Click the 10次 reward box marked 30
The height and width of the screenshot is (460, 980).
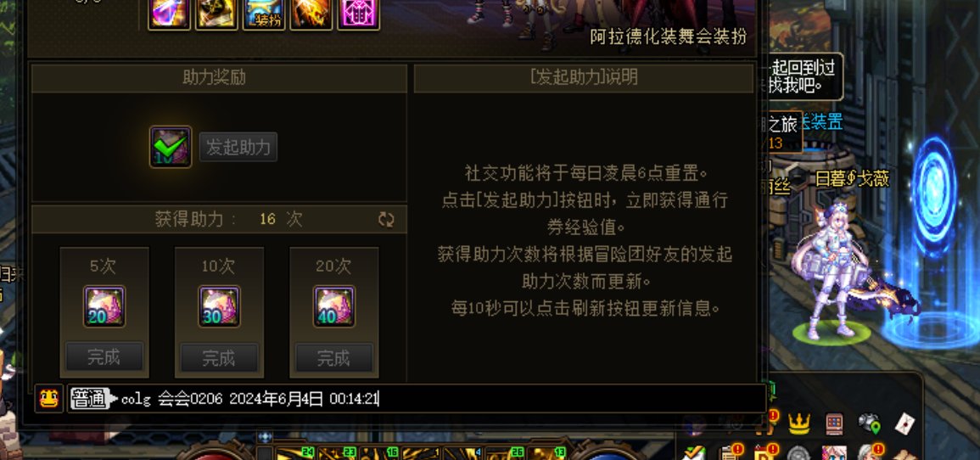pos(220,307)
